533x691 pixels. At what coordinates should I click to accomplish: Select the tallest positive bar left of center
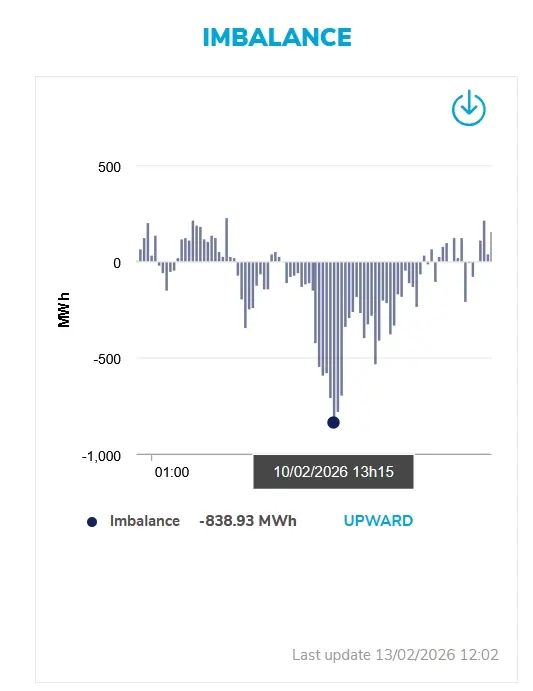point(227,240)
